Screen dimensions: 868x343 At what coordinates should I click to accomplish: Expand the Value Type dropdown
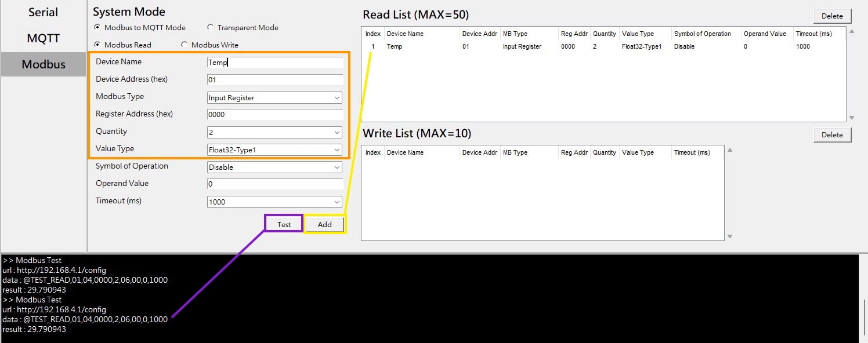pyautogui.click(x=274, y=150)
